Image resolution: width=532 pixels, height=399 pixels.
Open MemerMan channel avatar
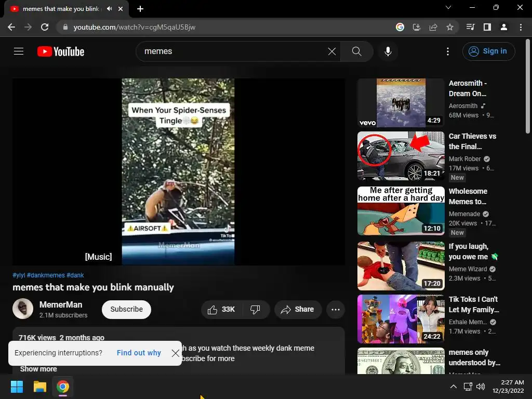click(23, 309)
